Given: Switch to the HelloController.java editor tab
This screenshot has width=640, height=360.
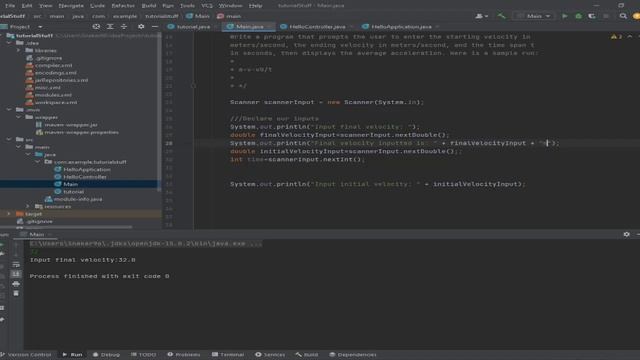Looking at the screenshot, I should point(316,27).
